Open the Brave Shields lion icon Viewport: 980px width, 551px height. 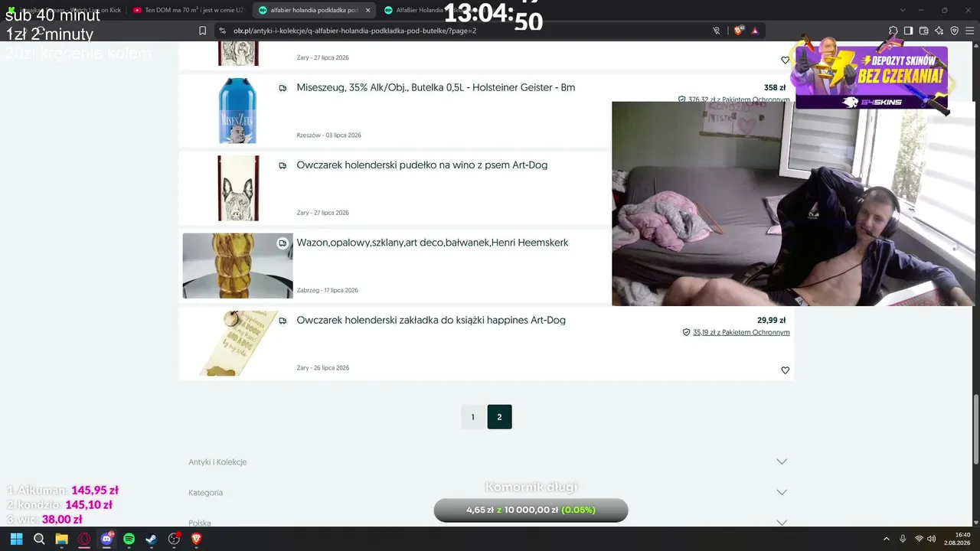click(x=739, y=31)
